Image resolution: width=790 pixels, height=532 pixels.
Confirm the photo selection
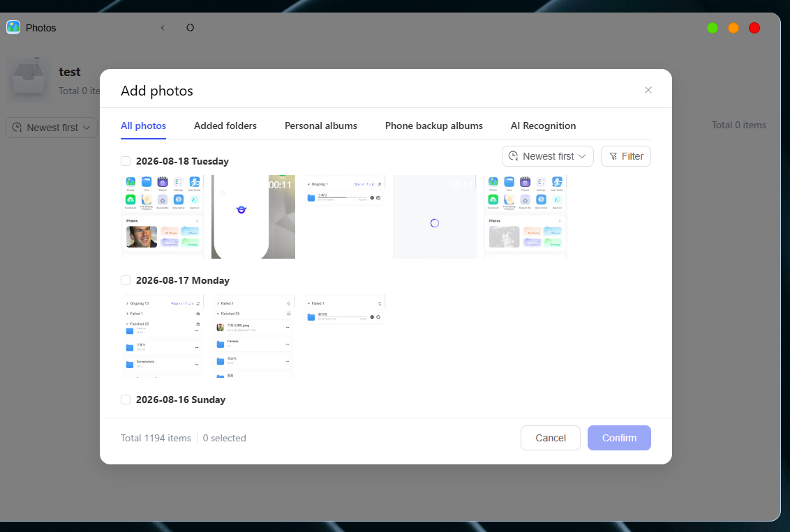619,438
